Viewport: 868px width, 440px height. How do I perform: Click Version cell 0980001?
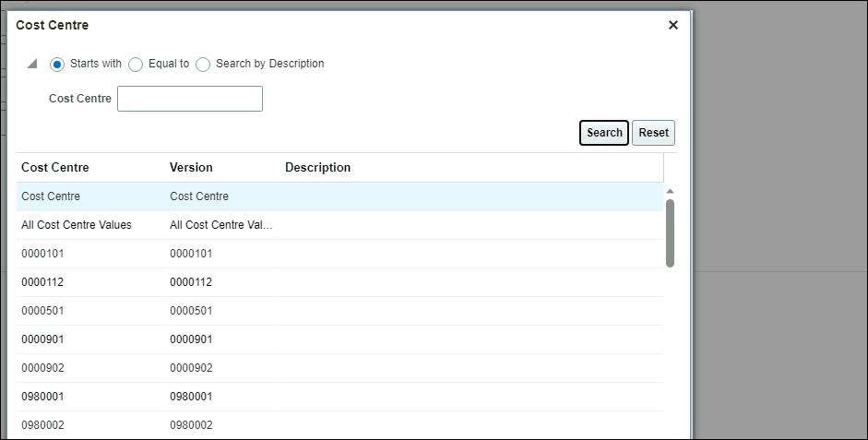[x=191, y=397]
